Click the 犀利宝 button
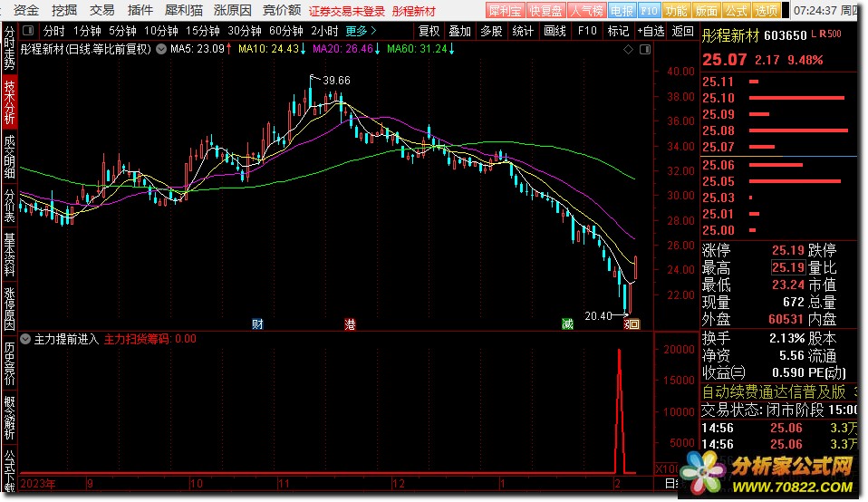 505,11
